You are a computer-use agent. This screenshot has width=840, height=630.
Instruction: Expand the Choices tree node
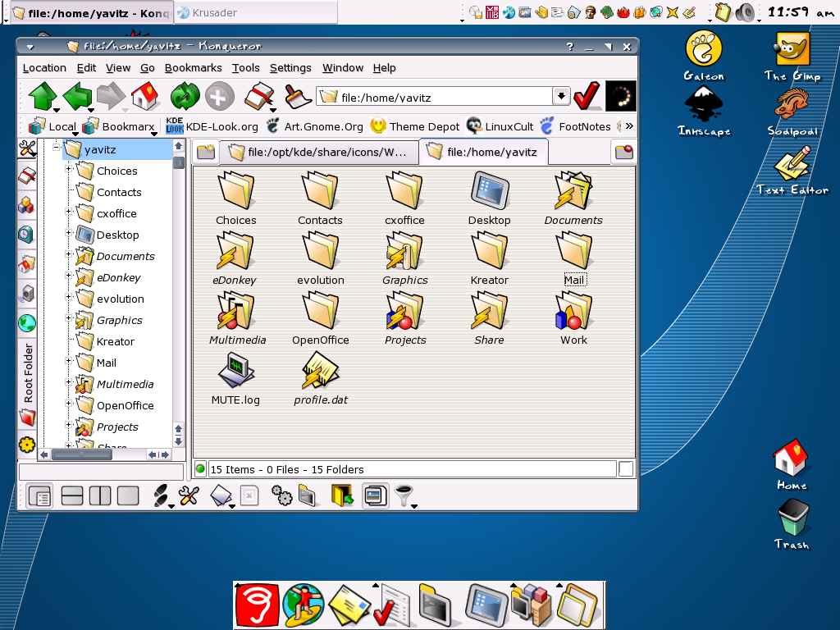tap(68, 169)
